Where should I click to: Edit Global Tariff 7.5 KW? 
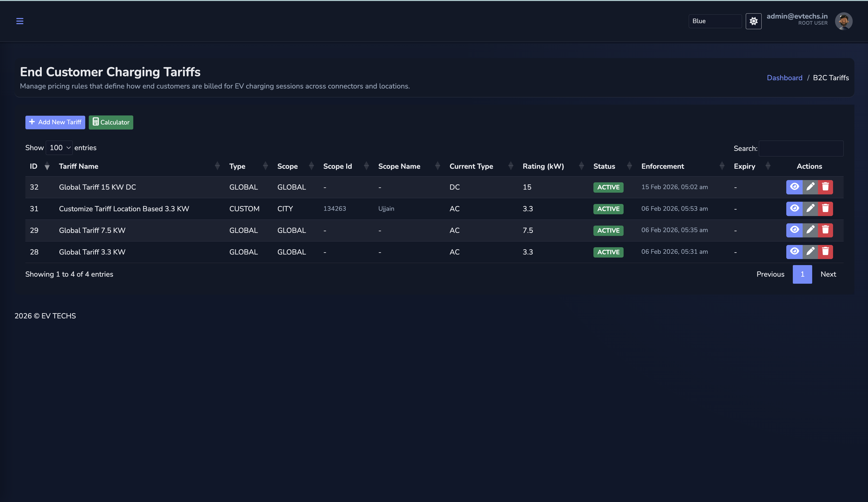click(810, 230)
